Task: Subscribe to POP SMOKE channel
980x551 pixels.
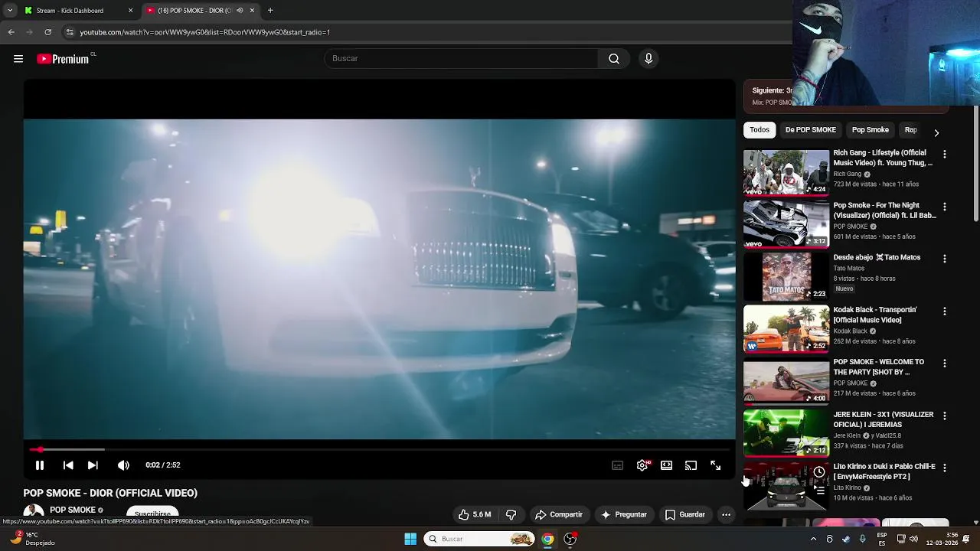Action: 152,514
